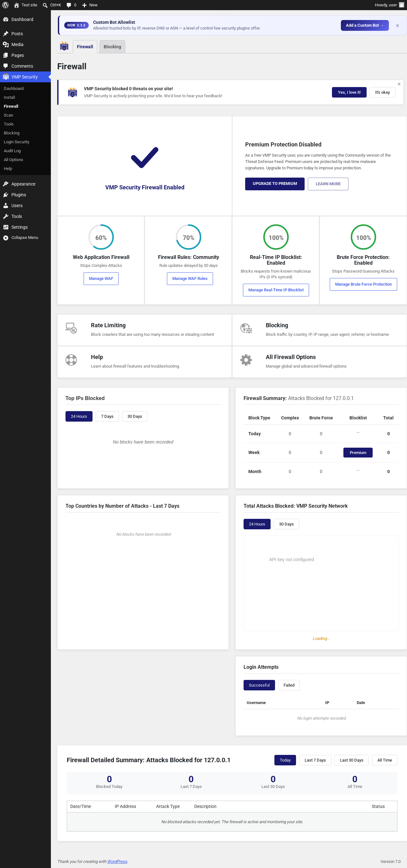The width and height of the screenshot is (407, 868).
Task: Show Top IPs Blocked for 7 Days
Action: [x=107, y=417]
